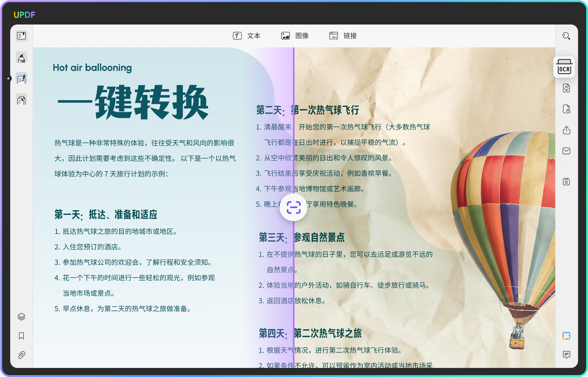Click line '2. 从空中欣赏美丽的日出'
588x377 pixels.
(324, 158)
